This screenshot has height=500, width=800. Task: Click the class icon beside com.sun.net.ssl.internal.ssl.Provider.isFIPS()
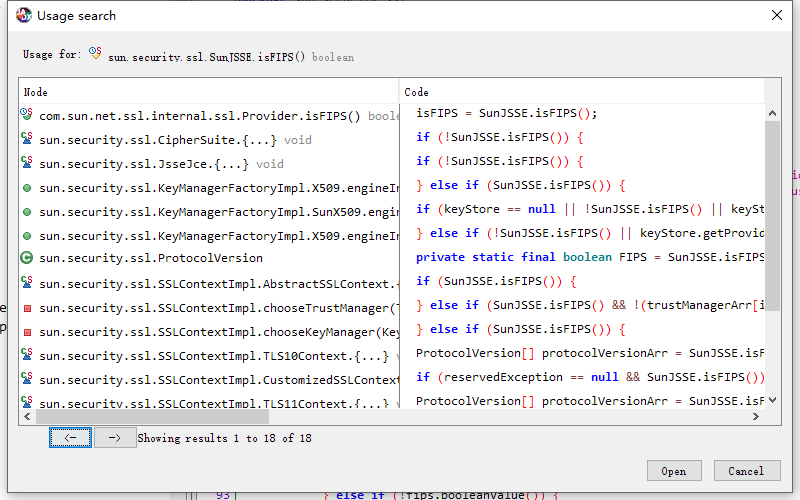tap(27, 115)
